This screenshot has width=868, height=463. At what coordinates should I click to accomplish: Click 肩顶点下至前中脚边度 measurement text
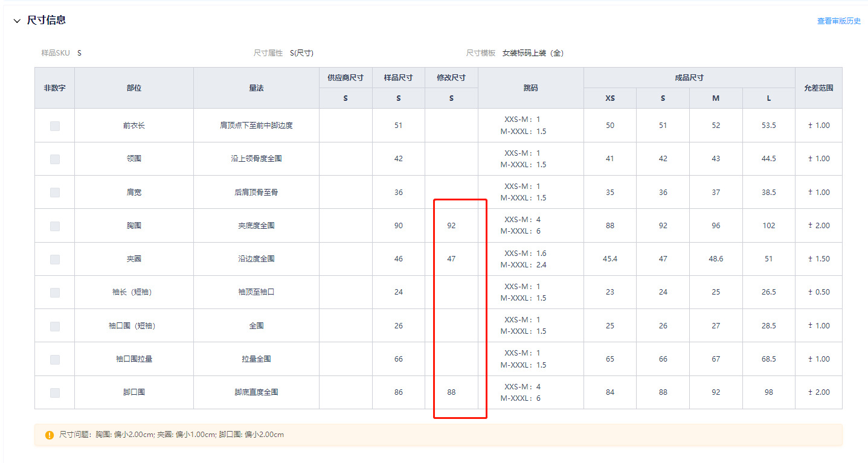tap(256, 126)
